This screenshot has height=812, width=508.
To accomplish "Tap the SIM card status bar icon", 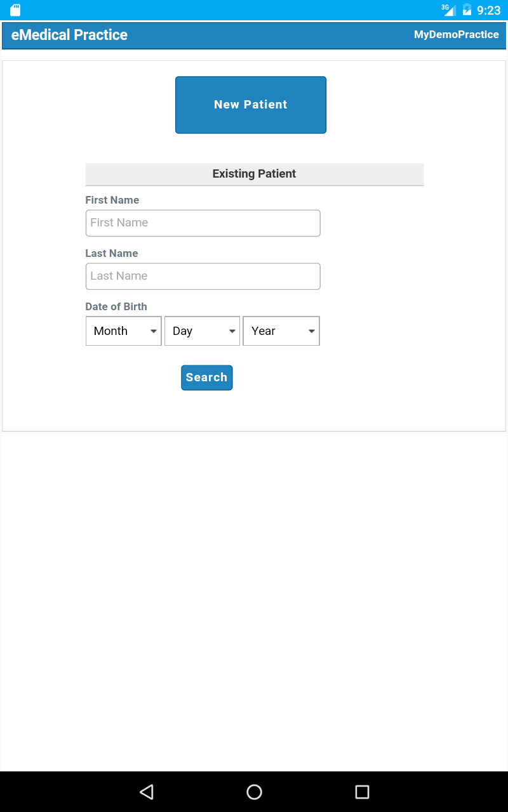I will pos(15,9).
